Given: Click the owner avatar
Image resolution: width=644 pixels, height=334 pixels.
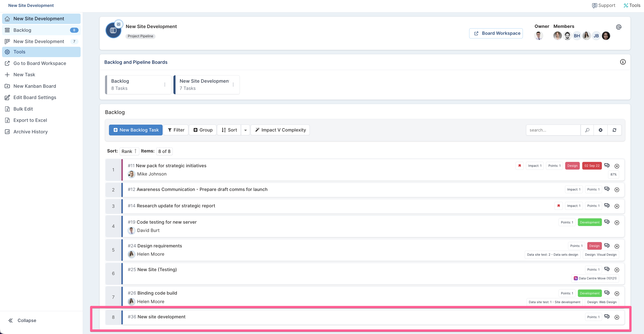Looking at the screenshot, I should (539, 36).
